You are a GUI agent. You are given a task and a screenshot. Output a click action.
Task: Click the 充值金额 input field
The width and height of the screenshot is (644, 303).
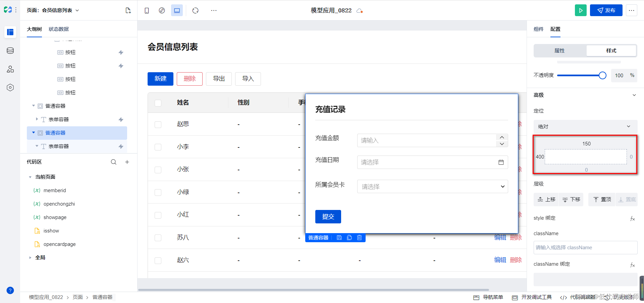426,140
